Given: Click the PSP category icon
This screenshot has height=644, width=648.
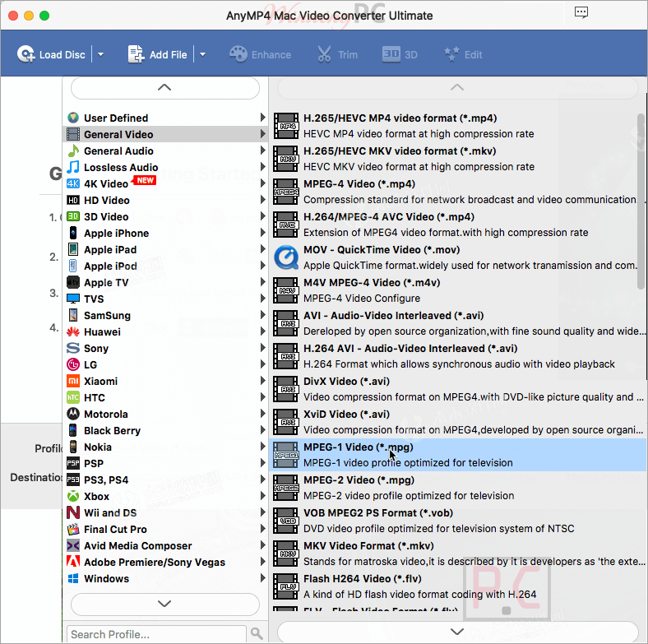Looking at the screenshot, I should coord(73,463).
